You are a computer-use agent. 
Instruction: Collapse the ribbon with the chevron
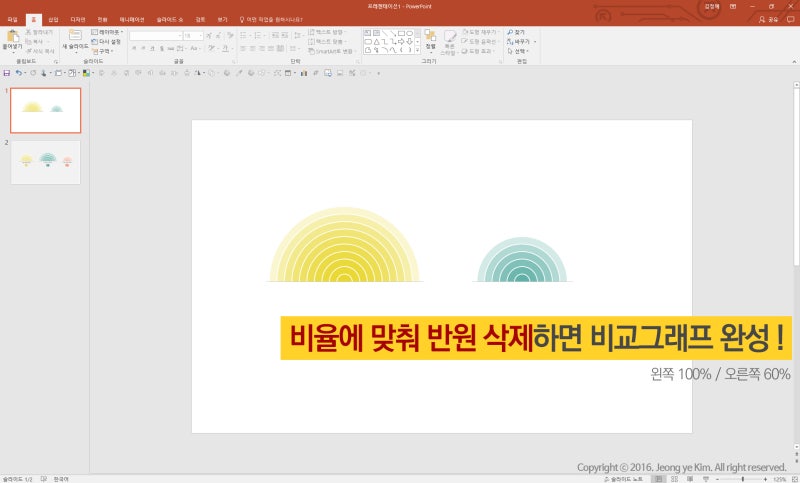[x=792, y=61]
